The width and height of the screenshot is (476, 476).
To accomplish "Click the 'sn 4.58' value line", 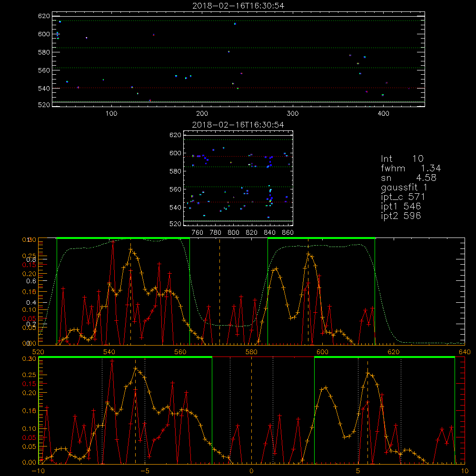I will pyautogui.click(x=408, y=178).
